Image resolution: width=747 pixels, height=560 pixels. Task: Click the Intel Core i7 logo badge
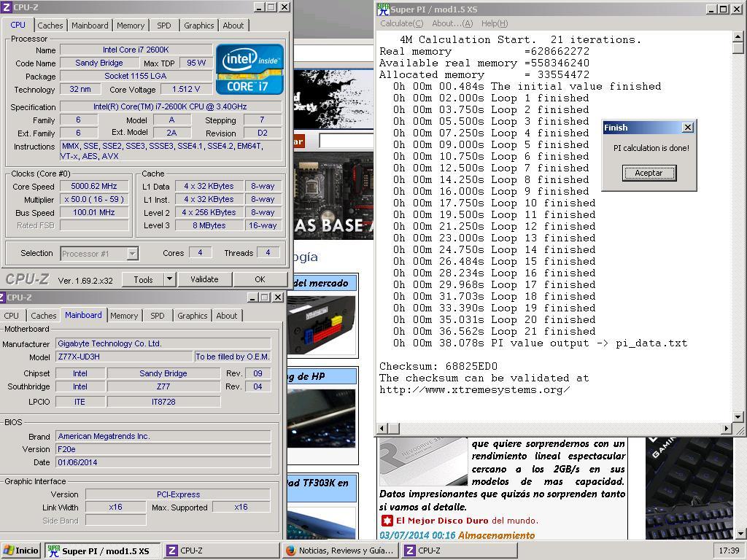click(x=249, y=69)
